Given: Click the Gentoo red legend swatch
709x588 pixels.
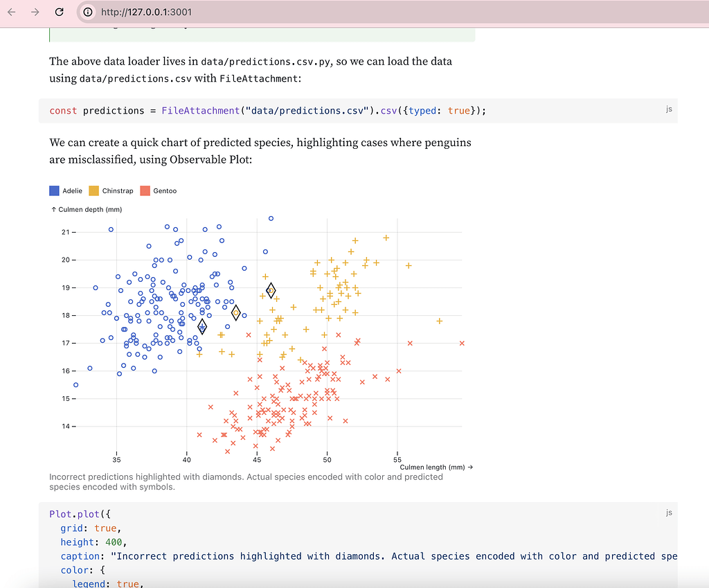Looking at the screenshot, I should point(145,190).
